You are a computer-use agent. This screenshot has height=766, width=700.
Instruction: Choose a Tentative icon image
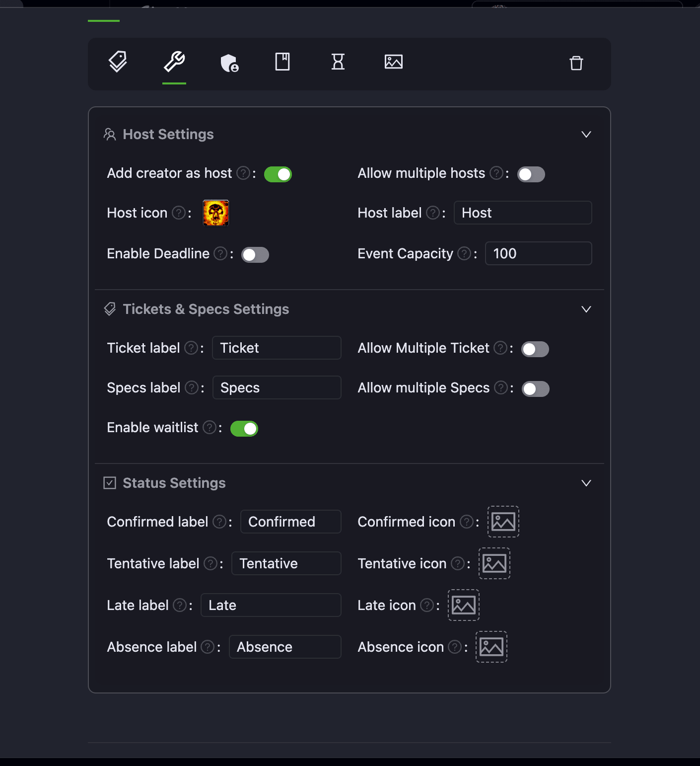pos(494,563)
